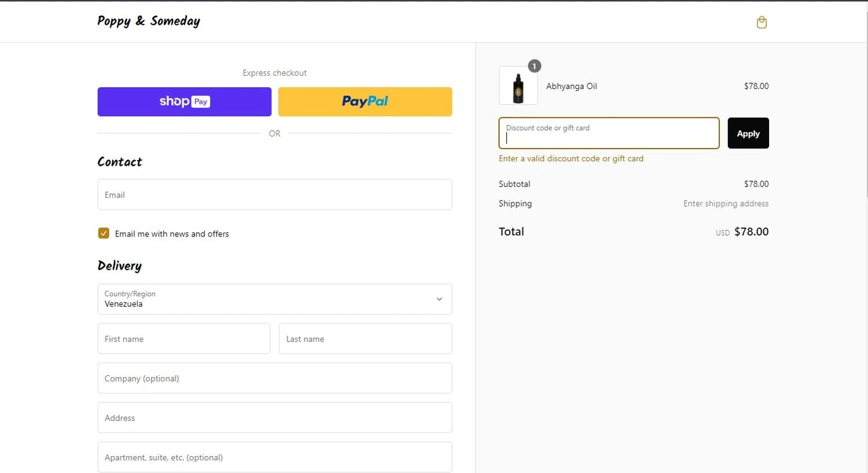Focus the Last name field
868x473 pixels.
coord(365,339)
